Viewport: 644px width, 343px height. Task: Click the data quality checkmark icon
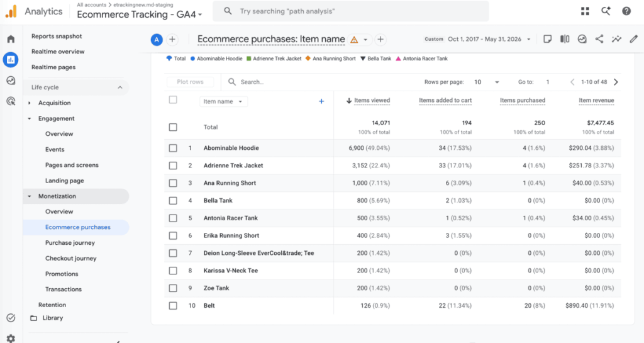coord(582,39)
